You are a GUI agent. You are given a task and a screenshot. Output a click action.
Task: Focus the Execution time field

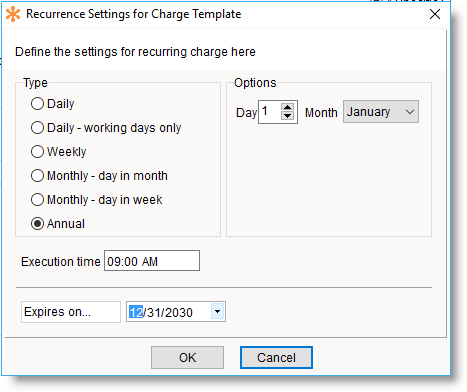point(152,261)
